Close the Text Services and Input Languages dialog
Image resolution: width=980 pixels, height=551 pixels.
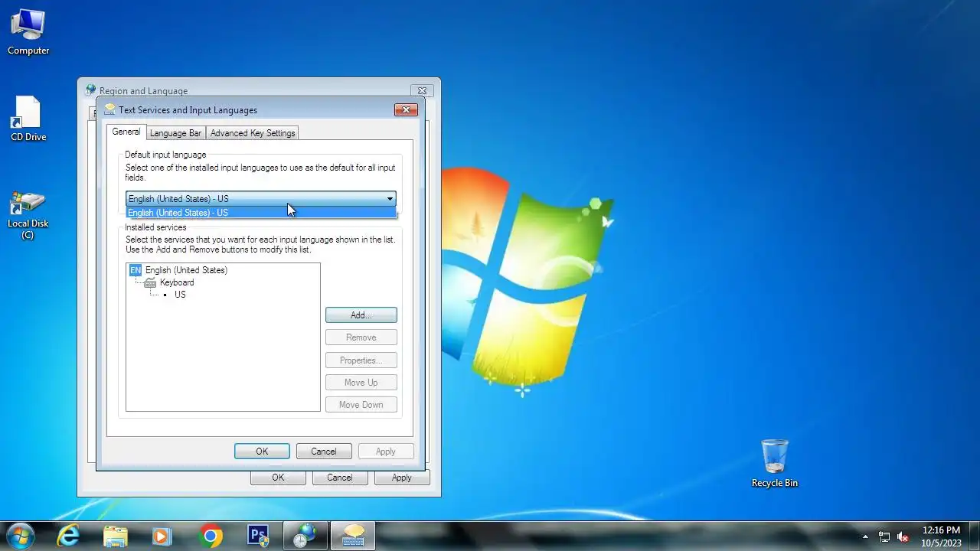[406, 109]
